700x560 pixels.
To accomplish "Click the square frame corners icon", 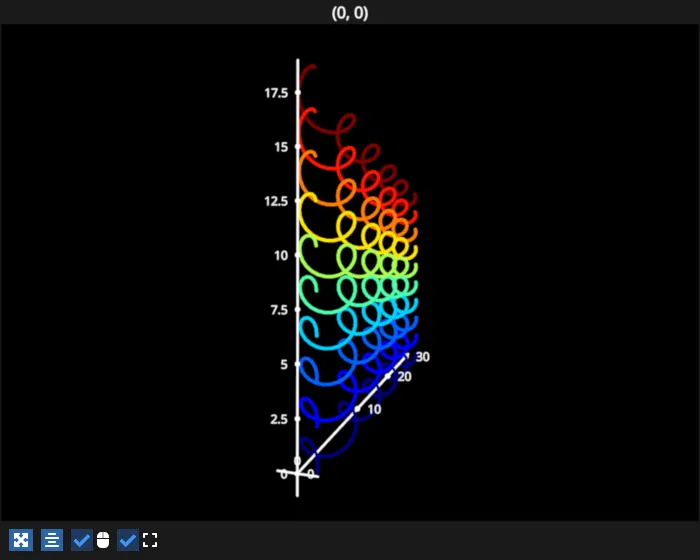I will click(x=151, y=540).
